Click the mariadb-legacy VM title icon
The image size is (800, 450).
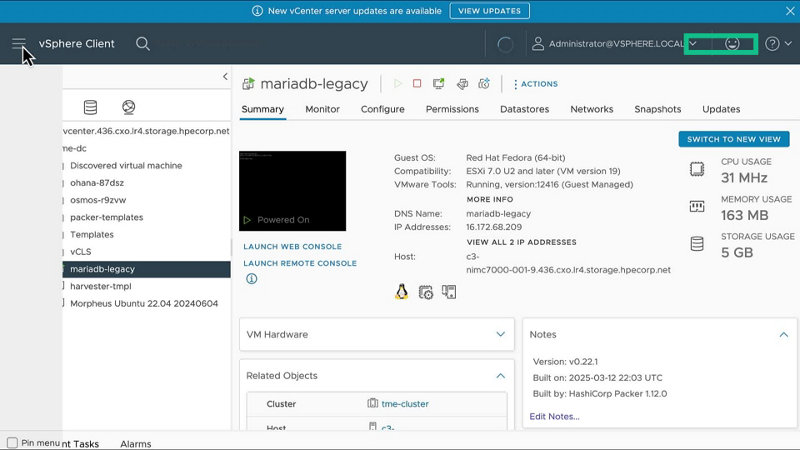248,84
